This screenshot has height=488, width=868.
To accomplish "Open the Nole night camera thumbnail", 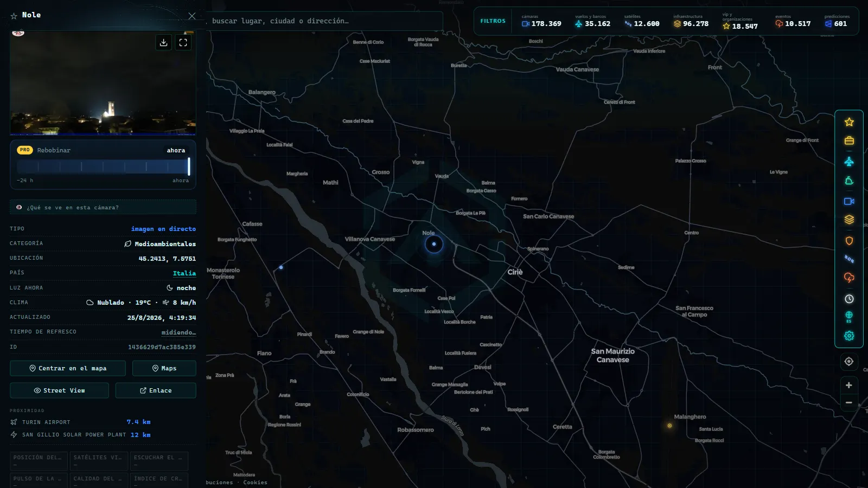I will [x=103, y=82].
